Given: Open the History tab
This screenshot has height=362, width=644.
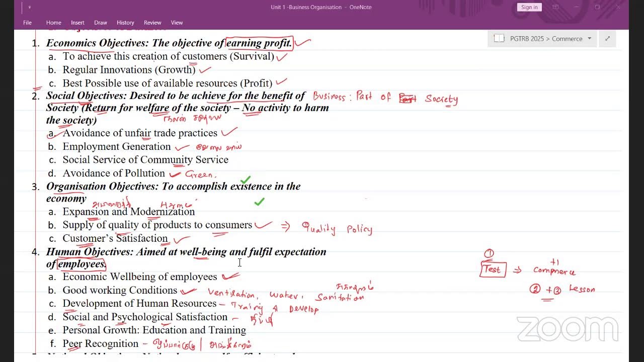Looking at the screenshot, I should tap(125, 23).
